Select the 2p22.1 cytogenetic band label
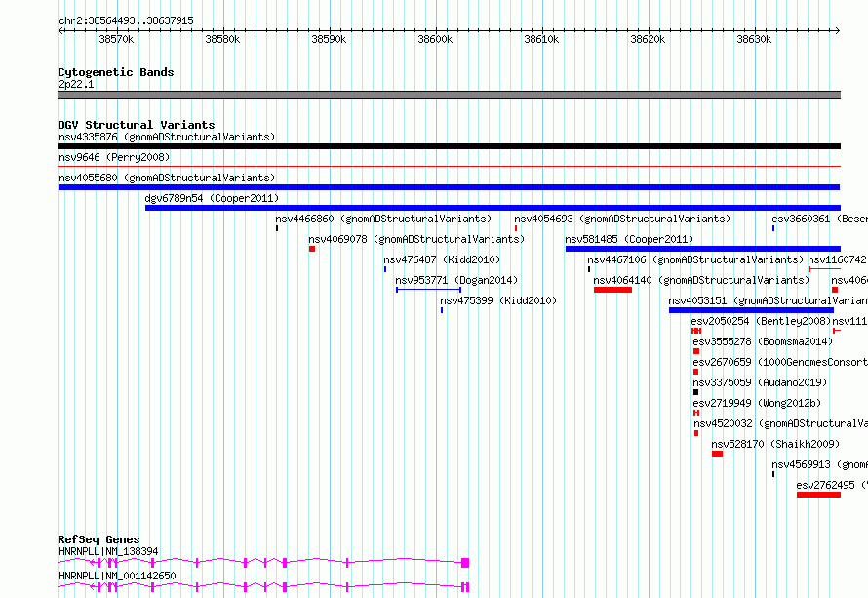868x598 pixels. tap(76, 84)
